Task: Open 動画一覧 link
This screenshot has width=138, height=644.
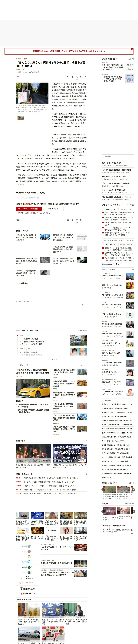Action: coord(131,483)
